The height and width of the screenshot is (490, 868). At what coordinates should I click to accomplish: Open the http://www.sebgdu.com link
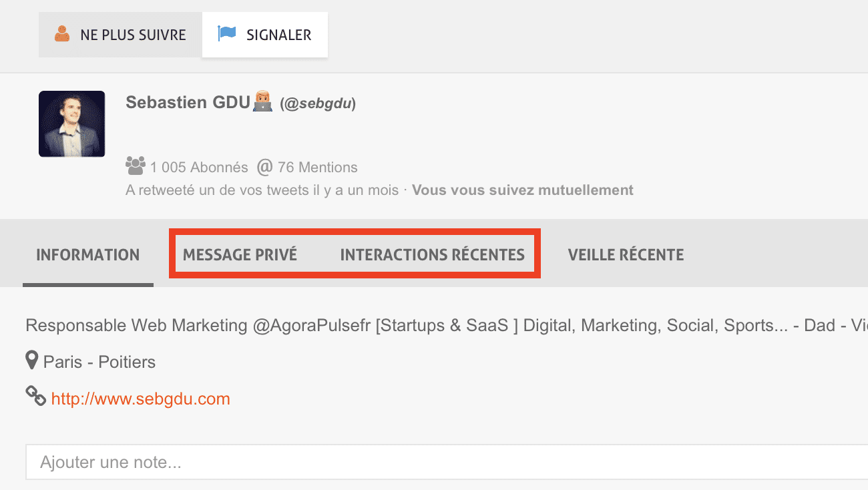click(x=140, y=399)
